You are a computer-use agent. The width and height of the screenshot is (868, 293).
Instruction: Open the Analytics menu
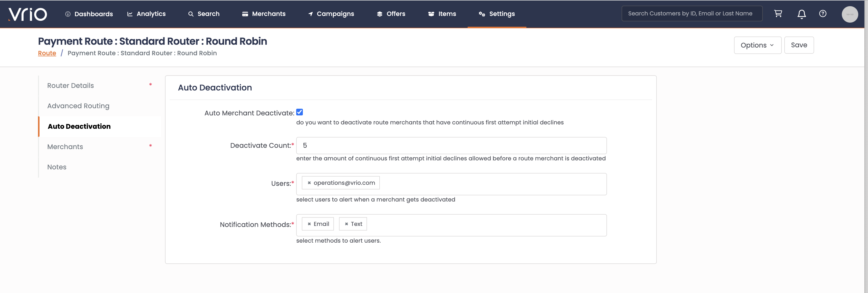tap(146, 14)
